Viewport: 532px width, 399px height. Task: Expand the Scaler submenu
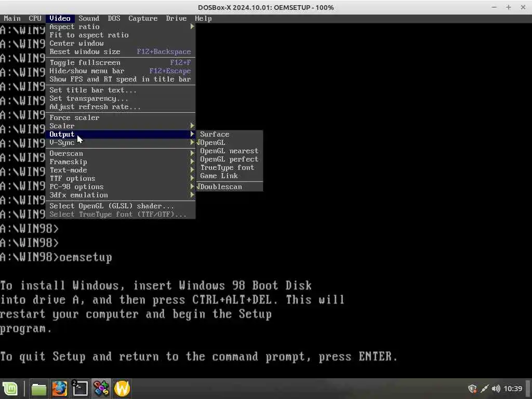tap(121, 126)
